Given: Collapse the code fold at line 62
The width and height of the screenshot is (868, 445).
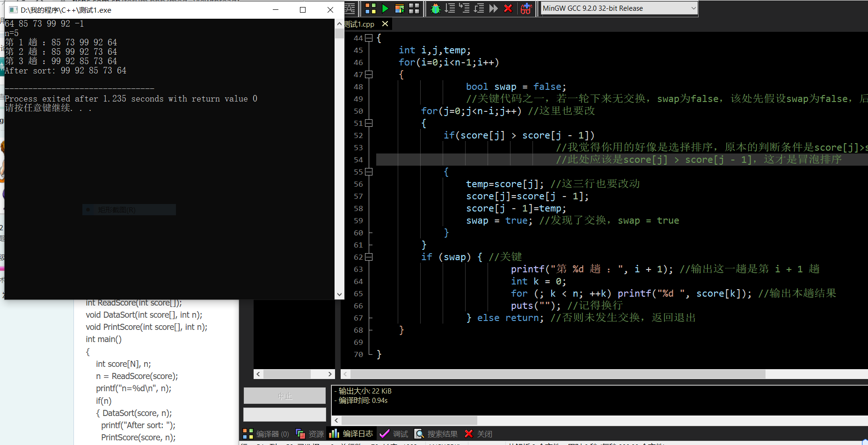Looking at the screenshot, I should [369, 257].
